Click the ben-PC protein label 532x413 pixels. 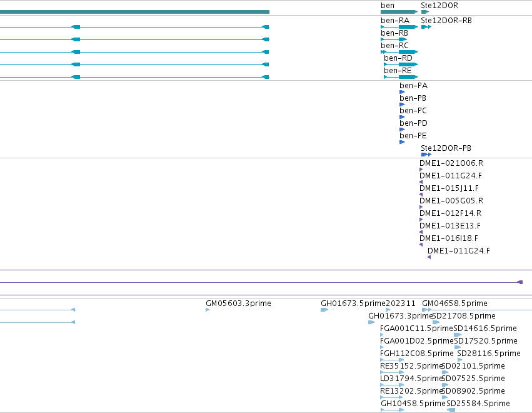(413, 111)
